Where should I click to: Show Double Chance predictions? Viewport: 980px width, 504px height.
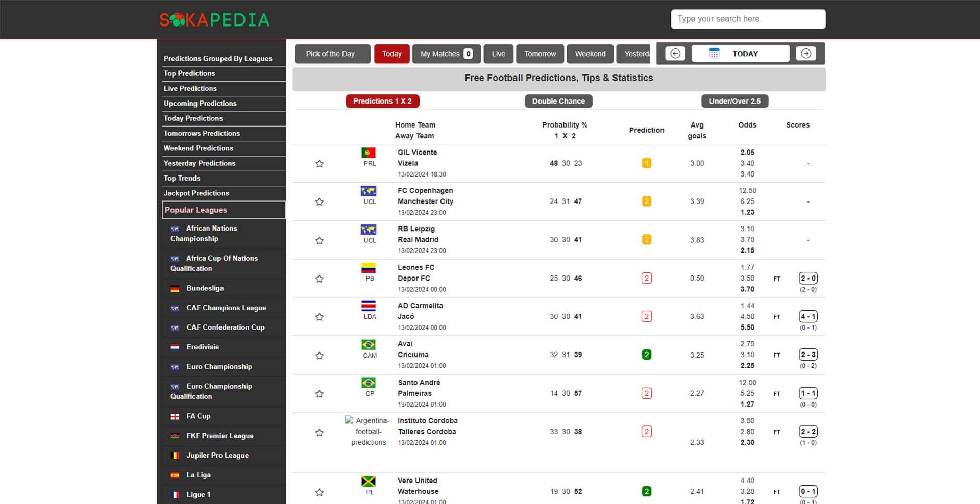coord(558,101)
